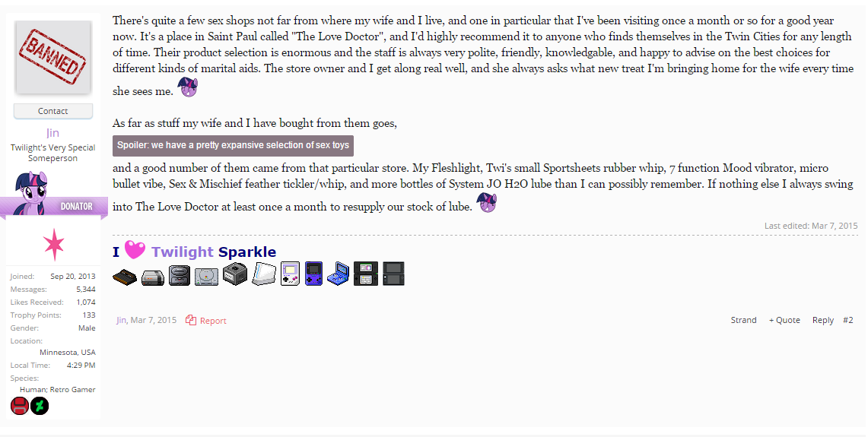Click the GameCube icon in the signature
868x437 pixels.
235,274
